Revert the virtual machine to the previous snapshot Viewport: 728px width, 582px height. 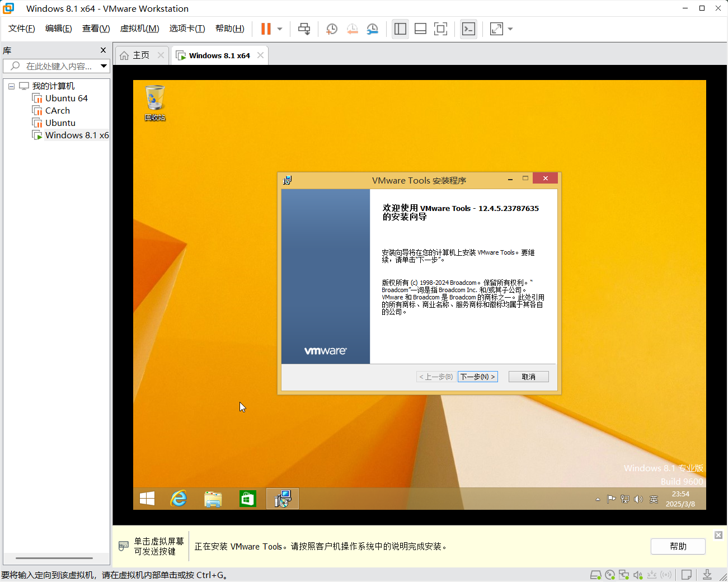coord(352,29)
